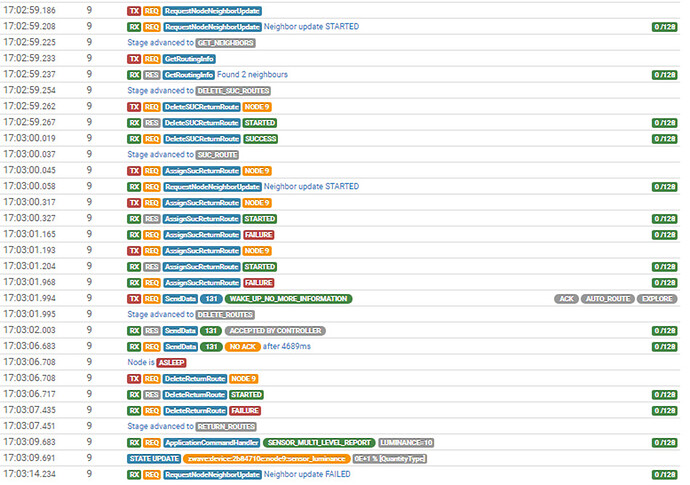690x485 pixels.
Task: Click the AUTO_ROUTE transmit option badge
Action: pos(607,299)
